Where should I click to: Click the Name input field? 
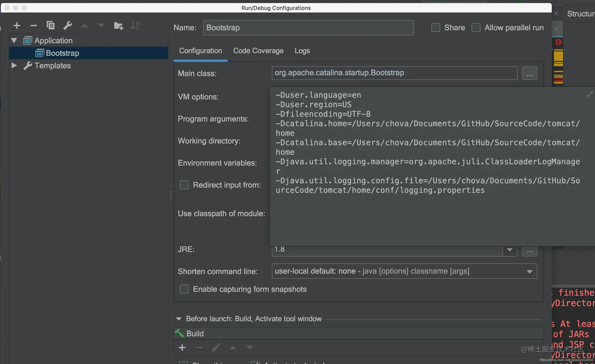pos(308,28)
